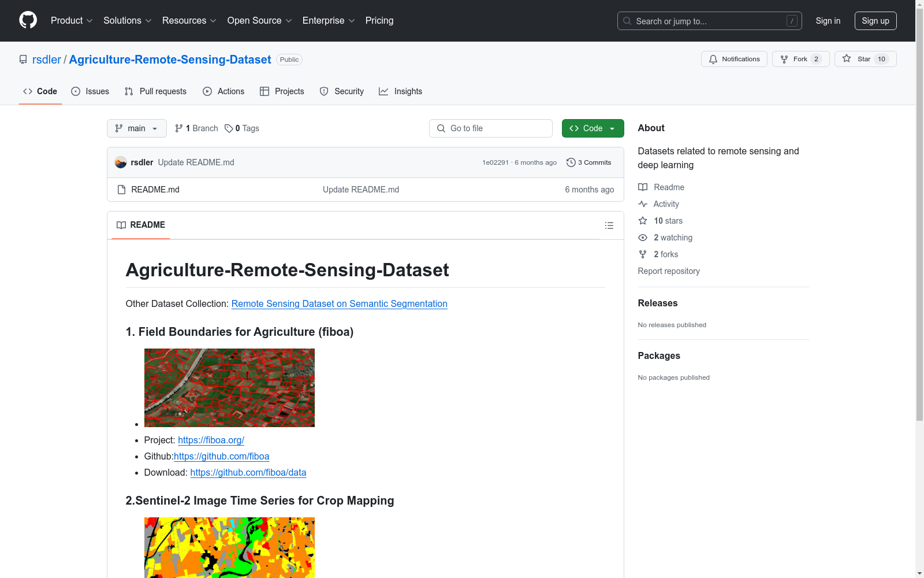View the 10 stars list
The height and width of the screenshot is (578, 924).
click(660, 221)
